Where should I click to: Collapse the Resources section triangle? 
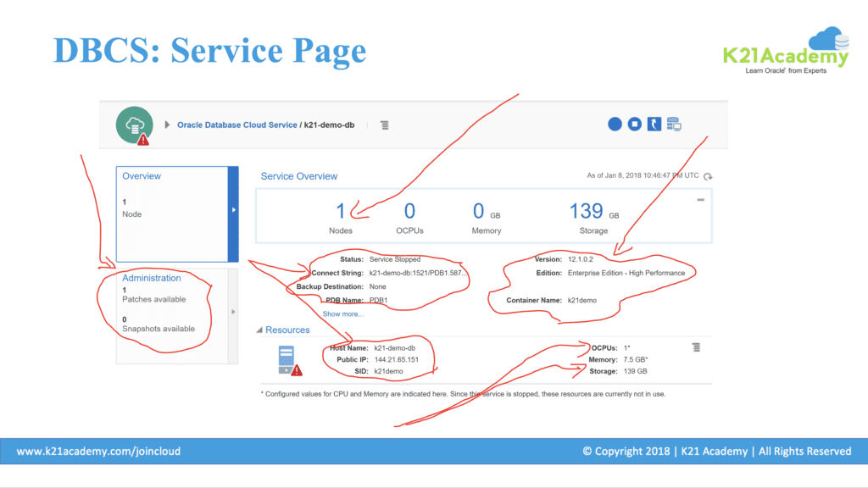click(259, 330)
